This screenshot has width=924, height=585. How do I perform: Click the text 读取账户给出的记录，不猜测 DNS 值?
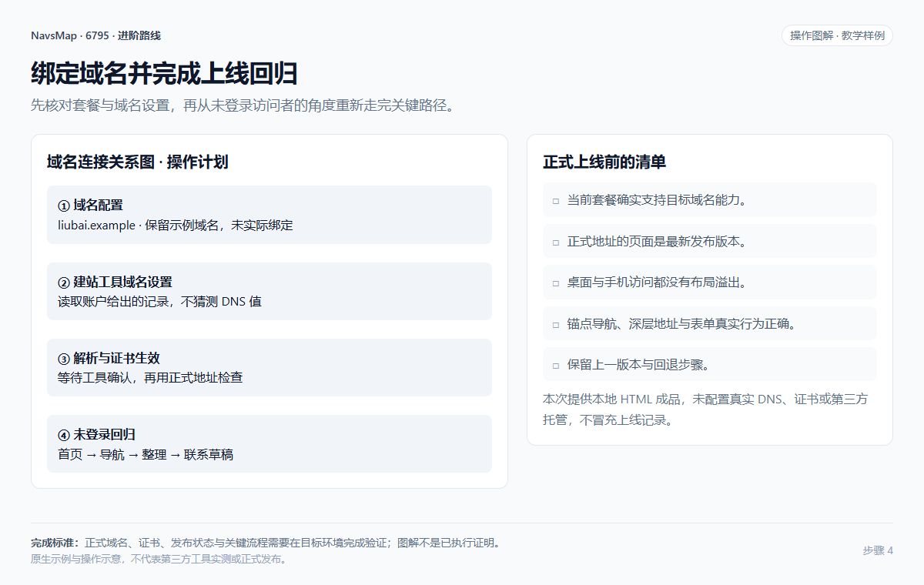[159, 302]
